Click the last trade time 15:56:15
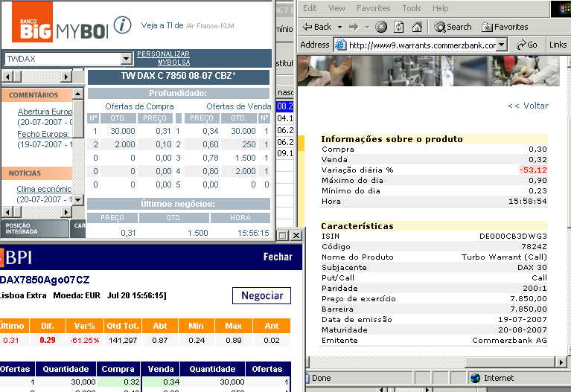The image size is (571, 392). coord(253,233)
